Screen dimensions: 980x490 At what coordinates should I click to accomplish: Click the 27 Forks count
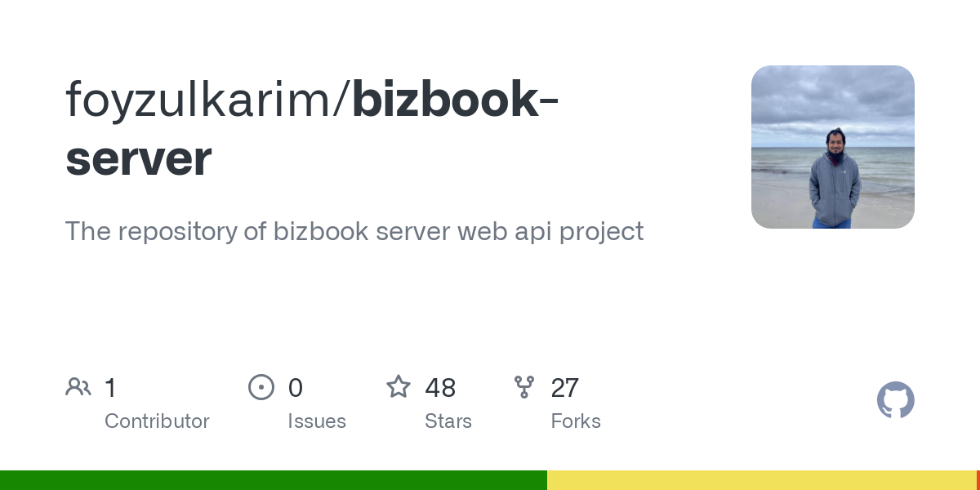point(564,388)
